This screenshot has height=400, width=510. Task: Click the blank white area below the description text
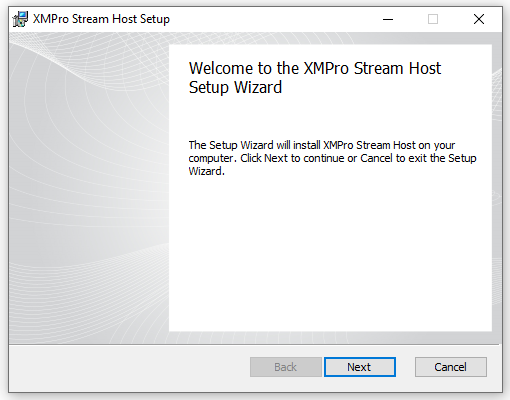330,253
